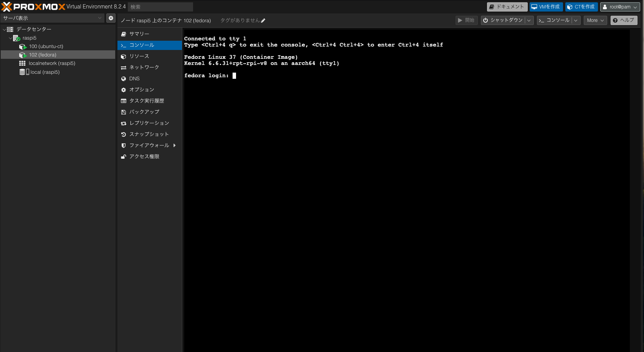644x352 pixels.
Task: Select 100 (ubuntu-ct) in the tree
Action: [x=58, y=46]
